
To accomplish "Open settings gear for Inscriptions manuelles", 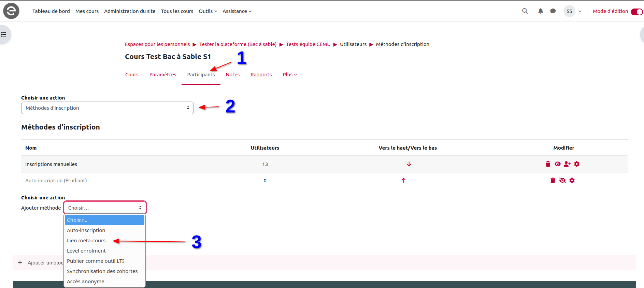I will pos(577,164).
